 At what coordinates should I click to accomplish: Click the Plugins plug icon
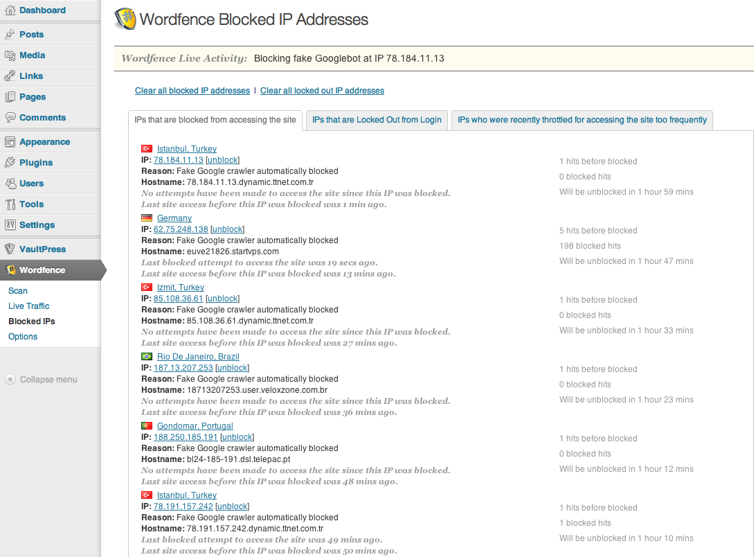10,163
